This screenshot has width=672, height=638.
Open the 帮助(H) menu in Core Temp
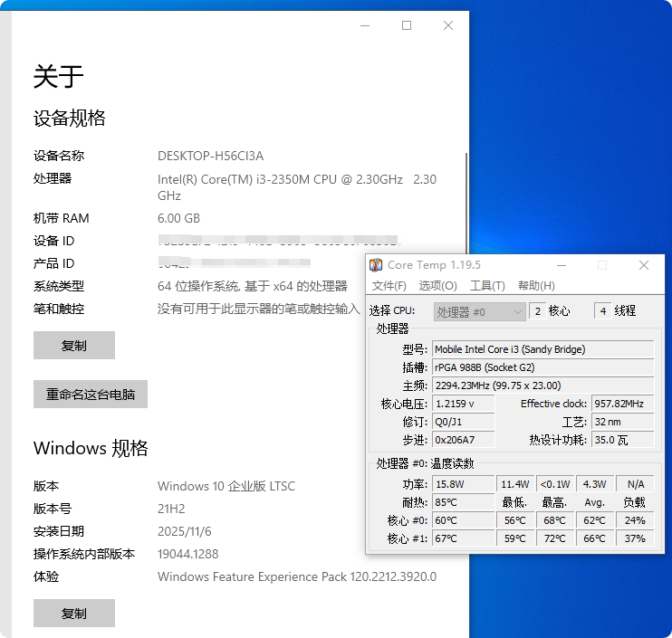pos(536,286)
